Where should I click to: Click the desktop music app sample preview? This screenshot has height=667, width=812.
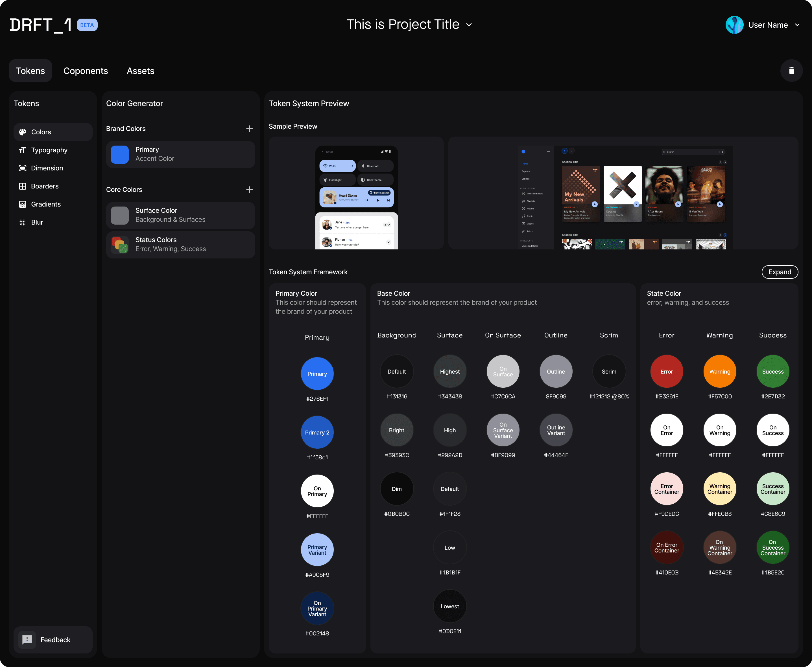pos(623,193)
